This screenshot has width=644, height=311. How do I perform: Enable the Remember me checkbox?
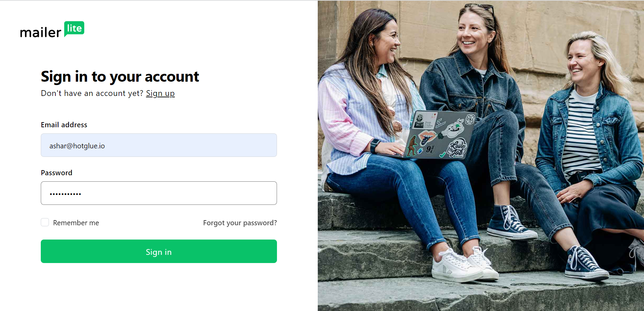(45, 223)
